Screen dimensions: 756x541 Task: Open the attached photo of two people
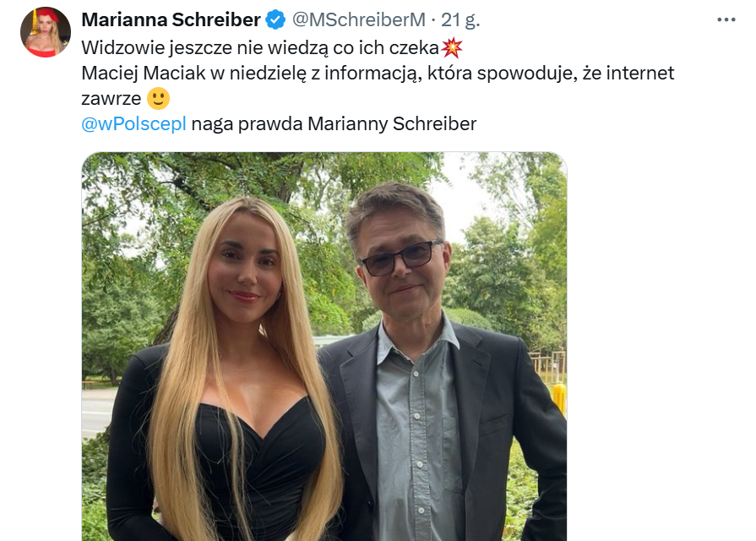tap(324, 347)
